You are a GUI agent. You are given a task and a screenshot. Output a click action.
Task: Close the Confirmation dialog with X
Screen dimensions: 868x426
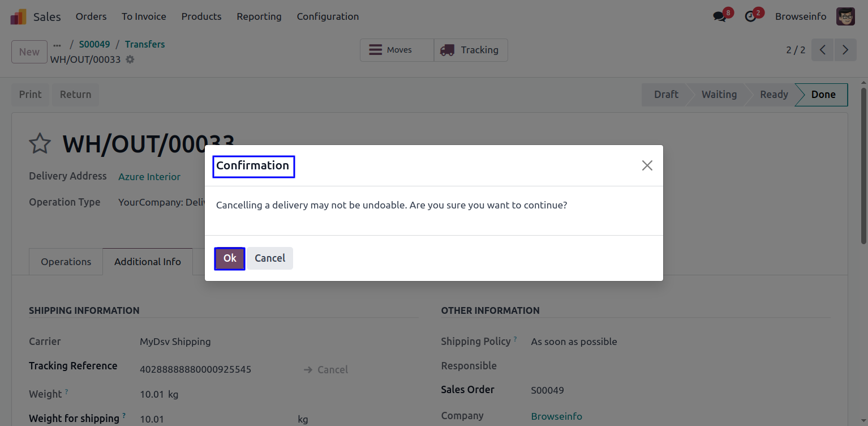point(647,165)
